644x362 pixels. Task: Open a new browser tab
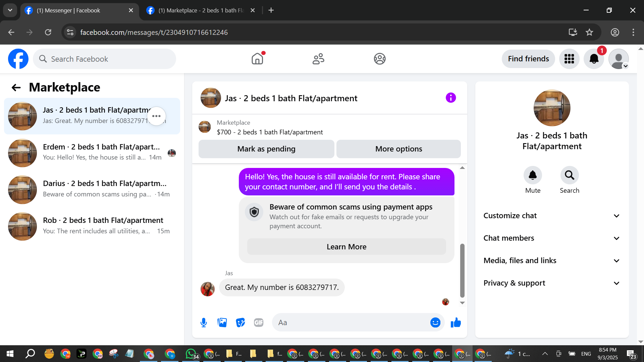[271, 10]
